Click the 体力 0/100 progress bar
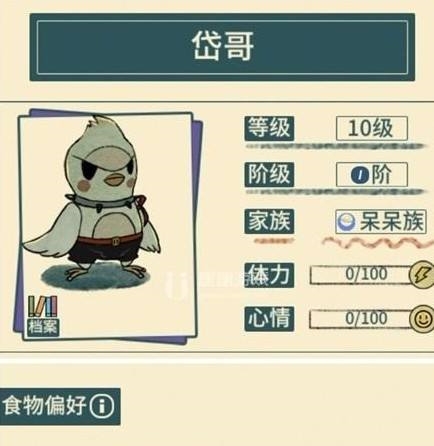Screen dimensions: 434x446 click(362, 275)
